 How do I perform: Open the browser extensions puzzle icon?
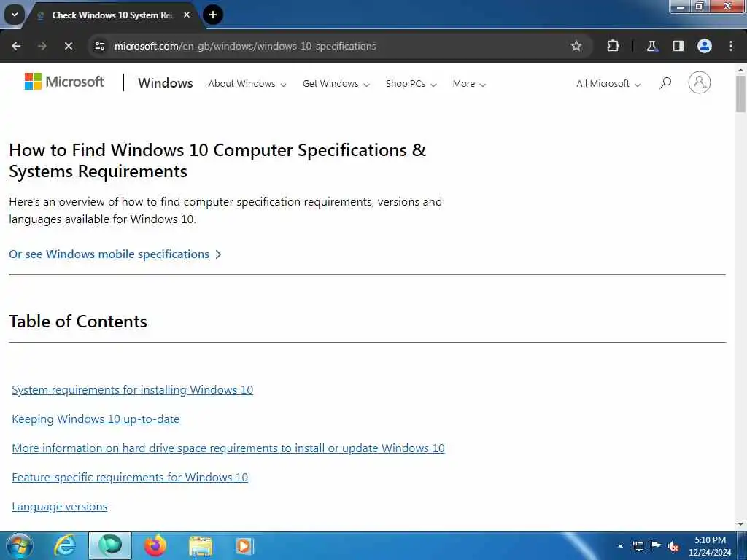(x=613, y=46)
